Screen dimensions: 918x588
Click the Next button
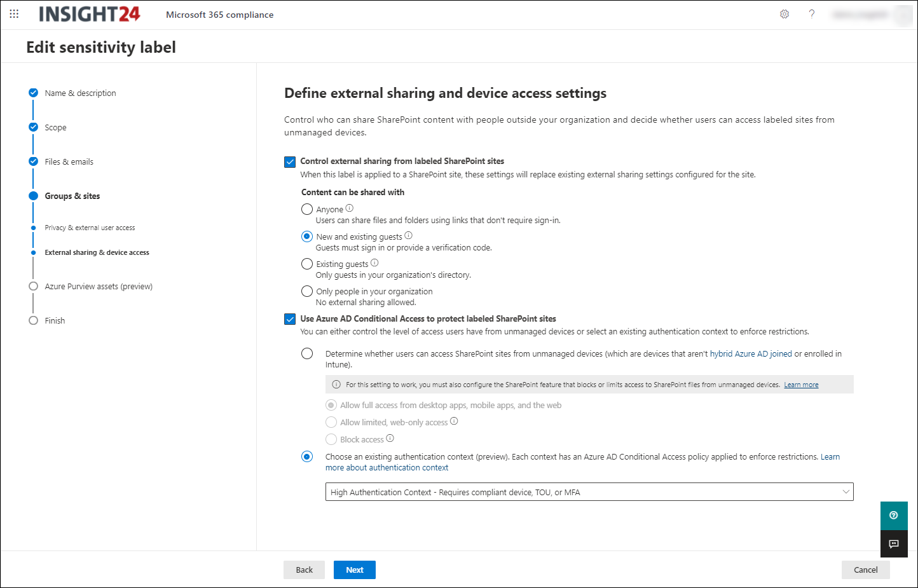point(355,570)
